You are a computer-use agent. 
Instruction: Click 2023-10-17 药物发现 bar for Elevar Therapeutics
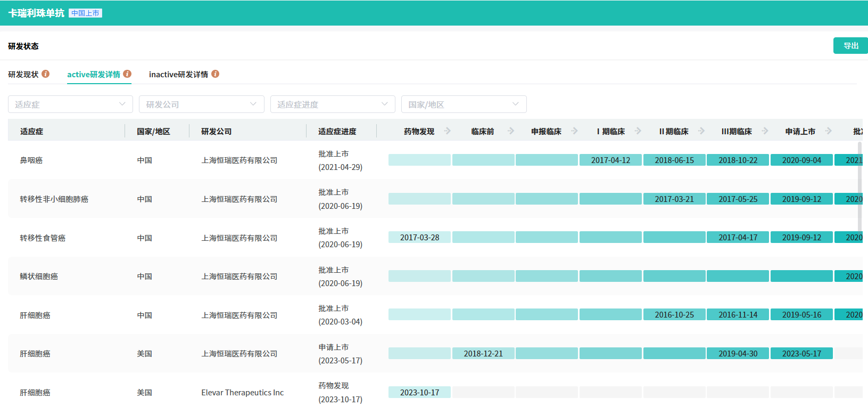pos(419,392)
